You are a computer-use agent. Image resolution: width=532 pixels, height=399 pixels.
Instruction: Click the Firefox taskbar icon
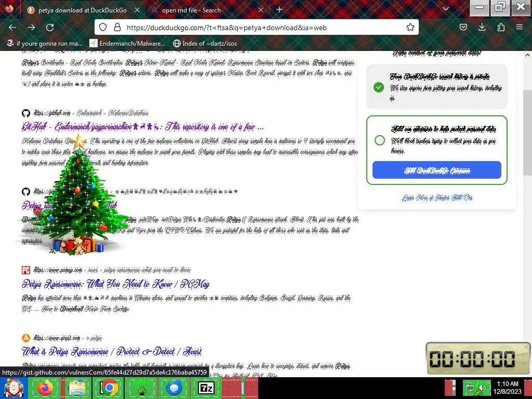45,388
